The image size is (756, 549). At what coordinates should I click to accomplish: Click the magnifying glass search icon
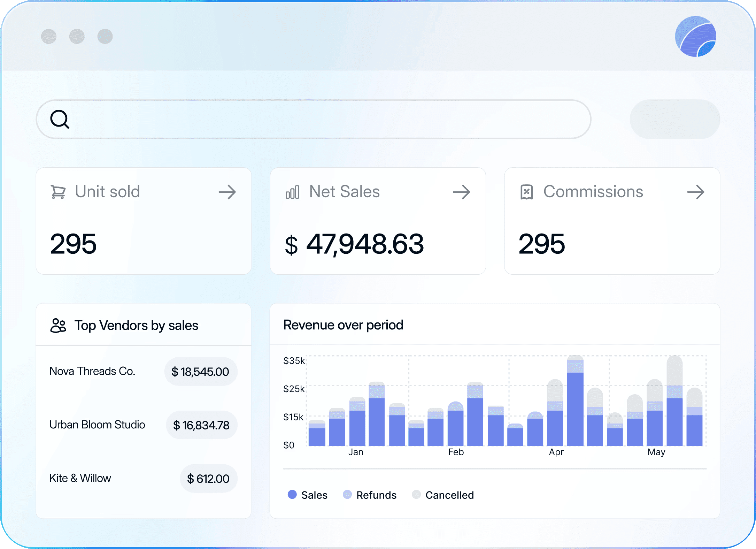click(60, 120)
